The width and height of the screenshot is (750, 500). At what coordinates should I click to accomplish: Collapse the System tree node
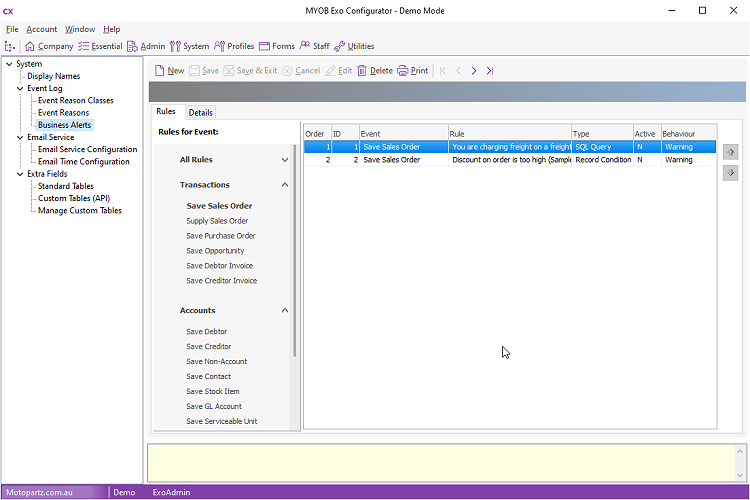(x=9, y=64)
